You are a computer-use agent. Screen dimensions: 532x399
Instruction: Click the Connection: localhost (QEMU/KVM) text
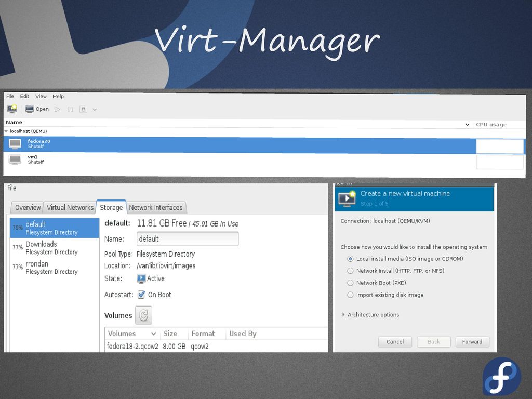tap(385, 221)
